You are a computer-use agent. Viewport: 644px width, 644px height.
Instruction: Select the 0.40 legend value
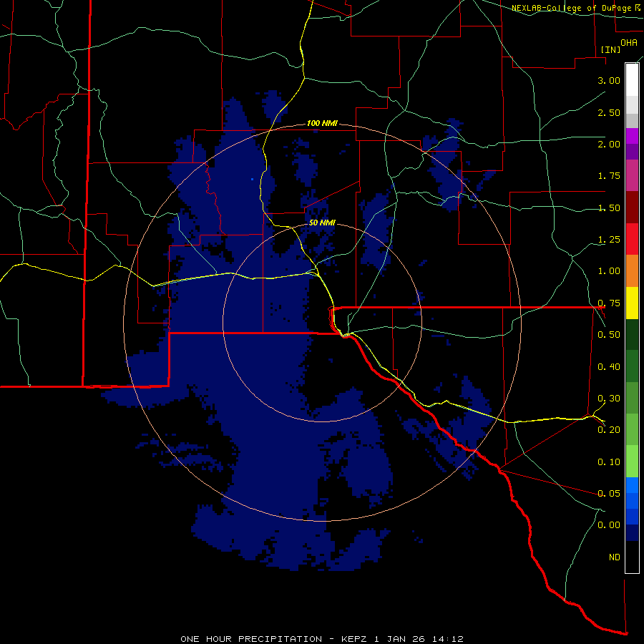(609, 367)
